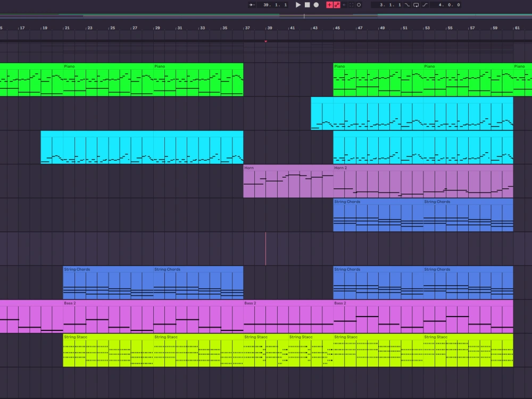The height and width of the screenshot is (399, 532).
Task: Toggle the Punch-Out switch icon
Action: pos(425,5)
